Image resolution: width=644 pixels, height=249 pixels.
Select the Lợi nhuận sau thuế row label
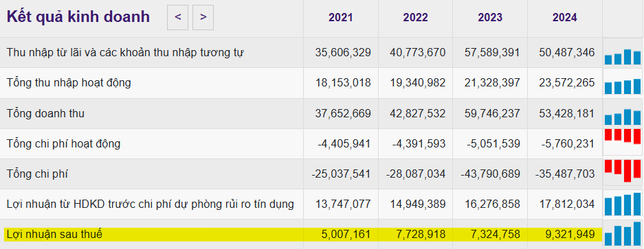pyautogui.click(x=54, y=235)
